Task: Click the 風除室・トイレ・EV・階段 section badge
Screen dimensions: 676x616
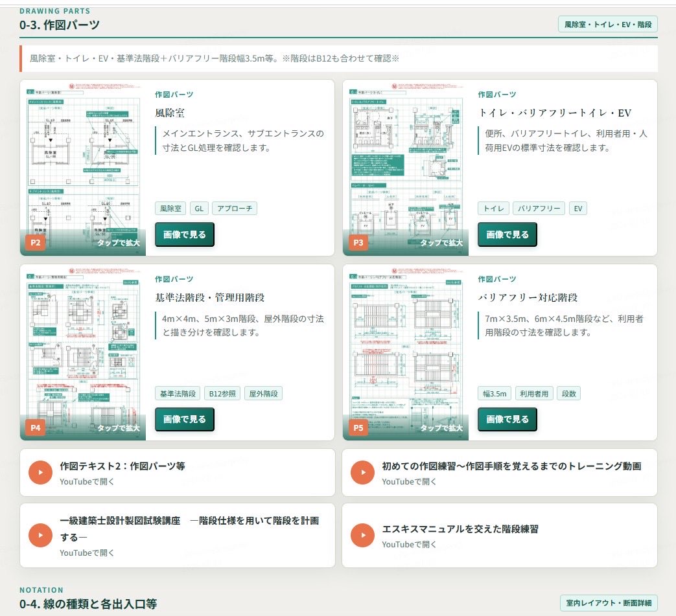Action: [x=608, y=25]
